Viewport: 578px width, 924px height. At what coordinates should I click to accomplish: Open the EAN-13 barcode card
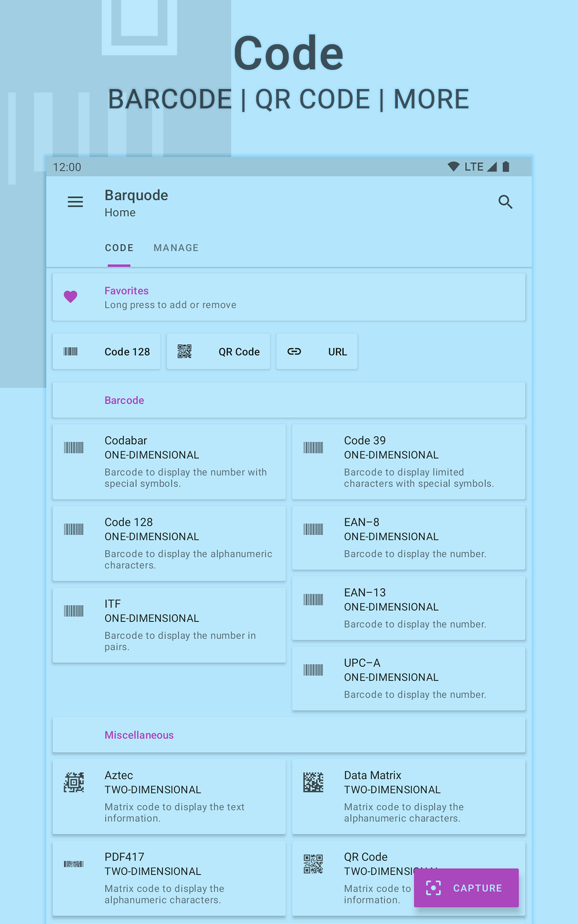409,608
